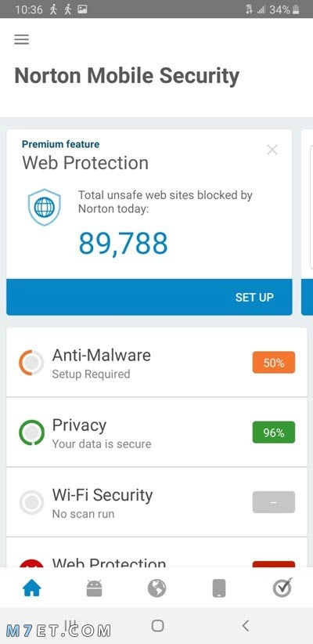
Task: Open the globe web protection tab
Action: point(156,588)
